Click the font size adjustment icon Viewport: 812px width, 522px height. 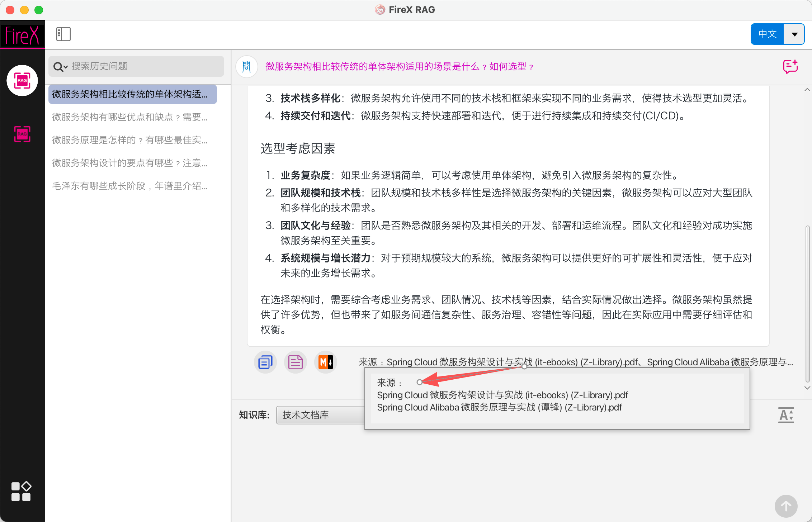coord(786,415)
